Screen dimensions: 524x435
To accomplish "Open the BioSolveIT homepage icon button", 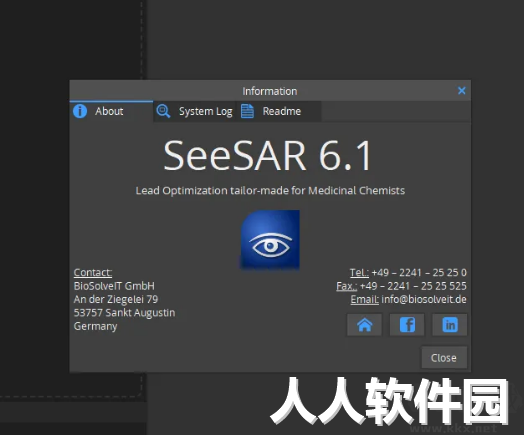I will (364, 325).
